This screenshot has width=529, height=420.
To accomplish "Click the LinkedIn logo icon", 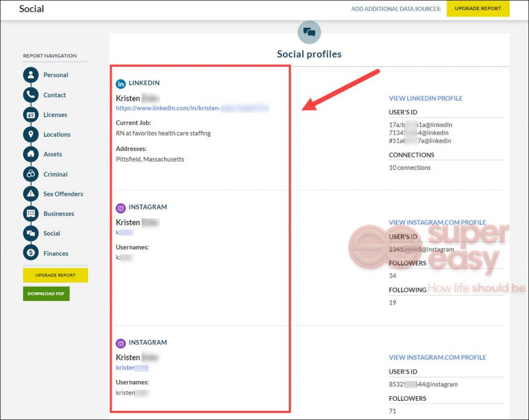I will point(120,84).
